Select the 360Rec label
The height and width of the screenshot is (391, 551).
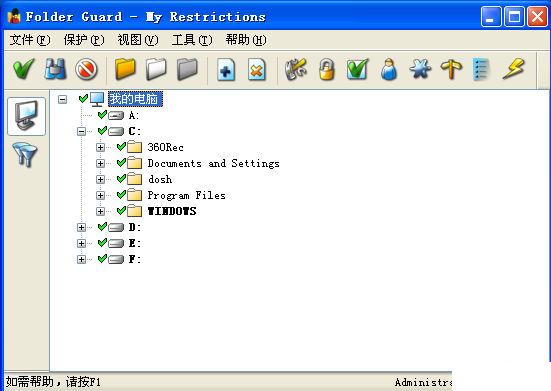[x=166, y=147]
